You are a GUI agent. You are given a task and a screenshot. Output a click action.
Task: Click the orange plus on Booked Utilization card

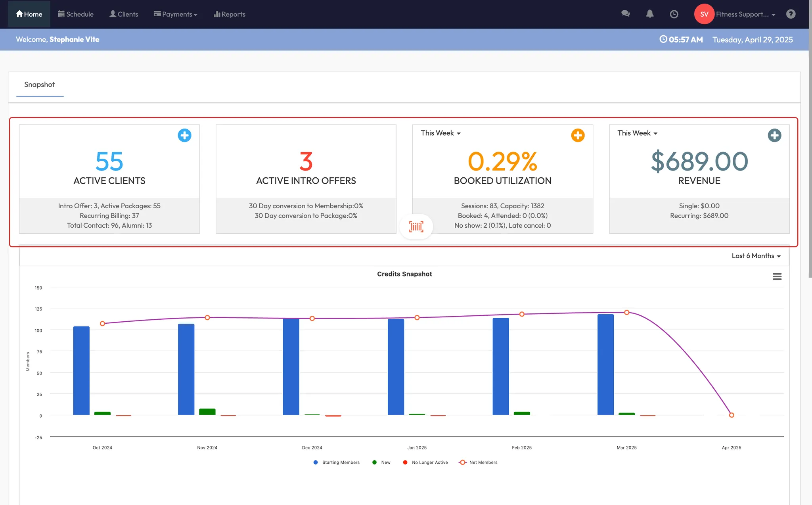(578, 135)
